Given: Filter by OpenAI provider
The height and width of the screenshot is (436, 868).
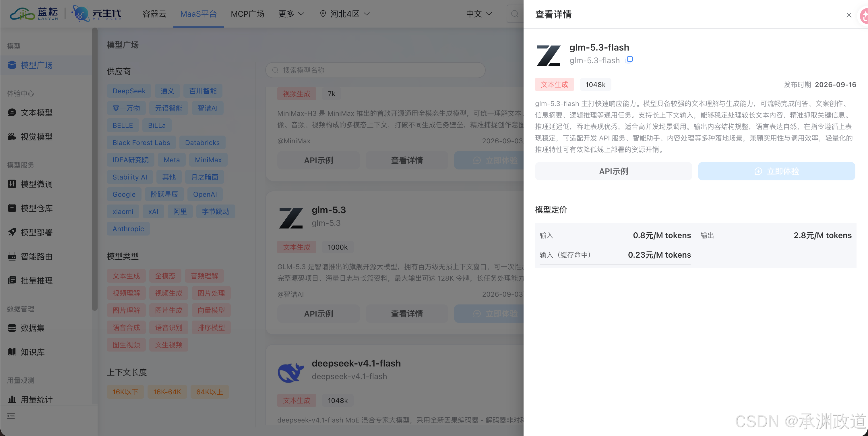Looking at the screenshot, I should coord(205,194).
